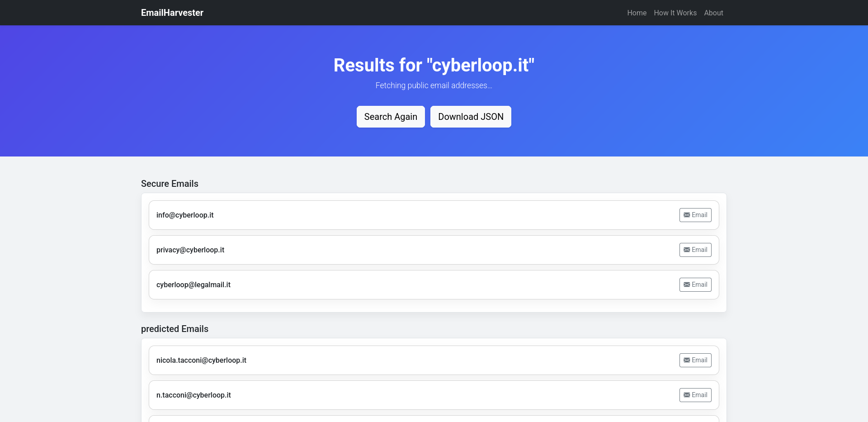This screenshot has width=868, height=422.
Task: Click the Email button for info@cyberloop.it
Action: tap(695, 215)
